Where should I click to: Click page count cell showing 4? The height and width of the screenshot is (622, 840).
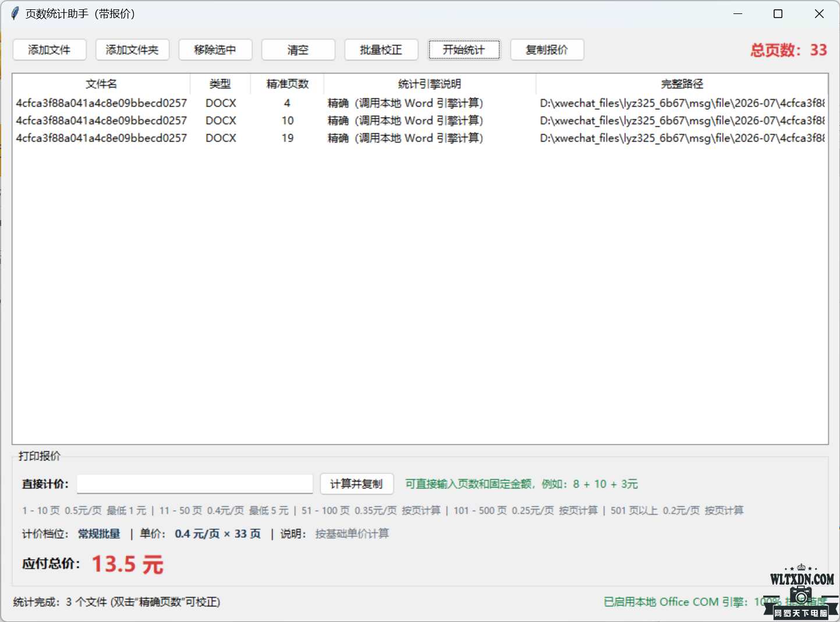coord(287,103)
